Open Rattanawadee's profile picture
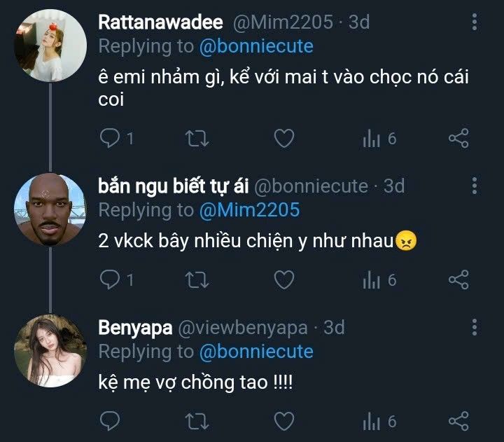The image size is (504, 442). (50, 46)
